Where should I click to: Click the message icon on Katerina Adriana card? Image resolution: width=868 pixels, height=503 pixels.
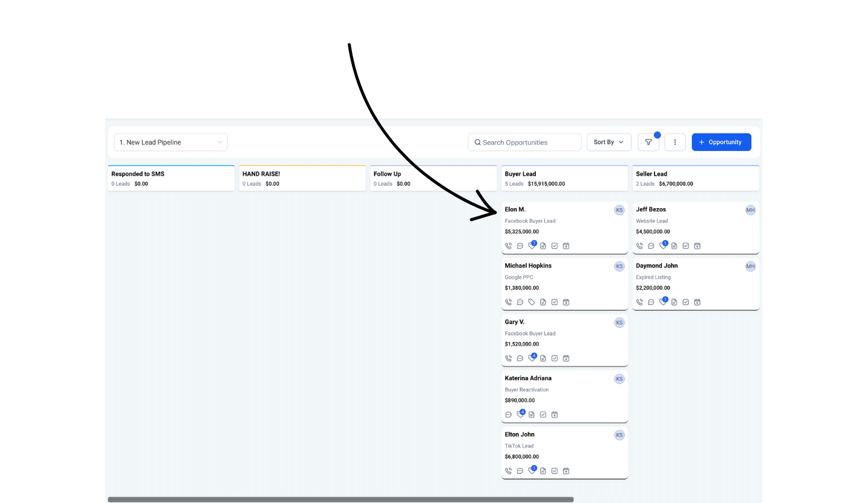508,415
